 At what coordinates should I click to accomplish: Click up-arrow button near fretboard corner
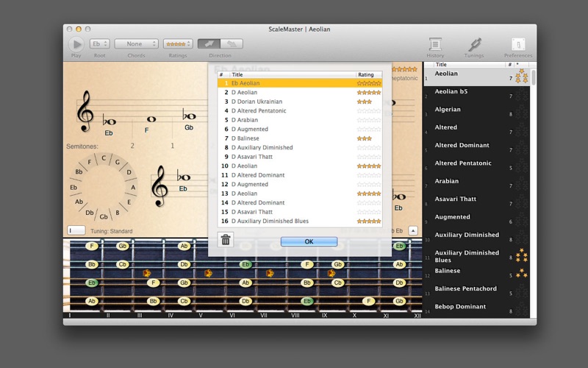click(413, 230)
